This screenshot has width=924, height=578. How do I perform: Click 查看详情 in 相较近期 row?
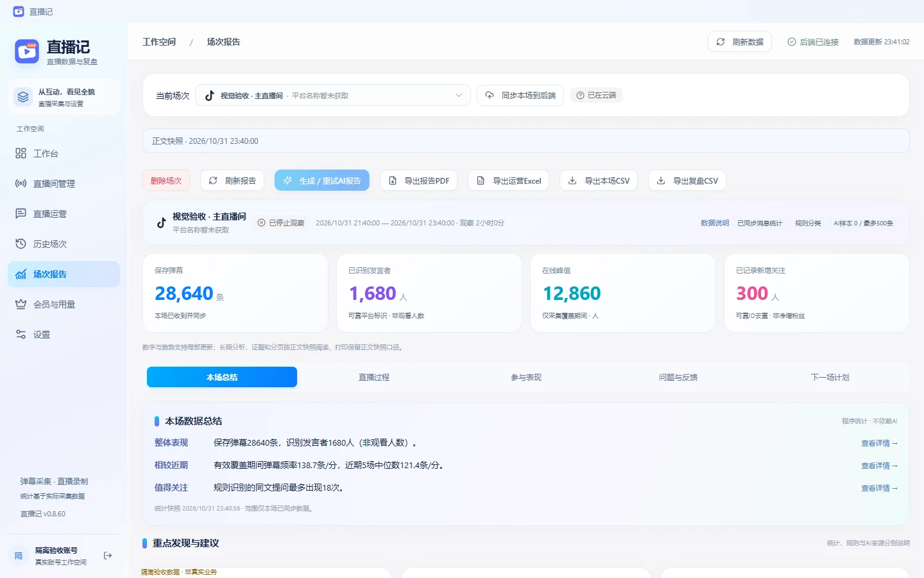(879, 466)
